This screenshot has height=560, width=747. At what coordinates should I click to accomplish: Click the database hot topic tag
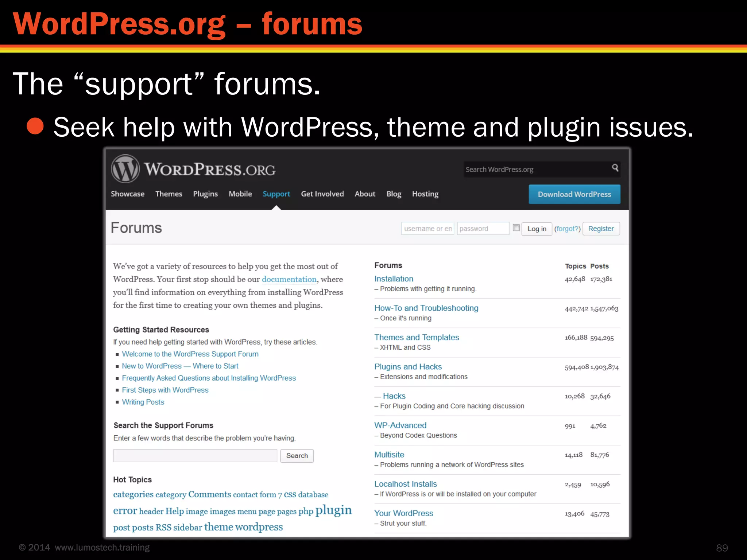[x=313, y=495]
